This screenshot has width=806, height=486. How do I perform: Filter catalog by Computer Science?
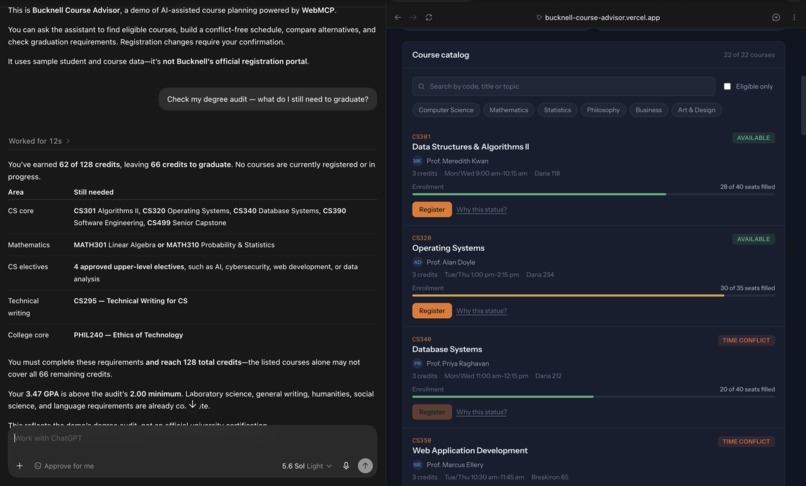446,110
